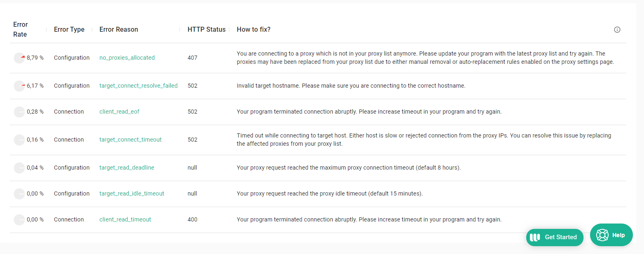Screen dimensions: 644x254
Task: Click the info icon in table header
Action: pyautogui.click(x=617, y=30)
